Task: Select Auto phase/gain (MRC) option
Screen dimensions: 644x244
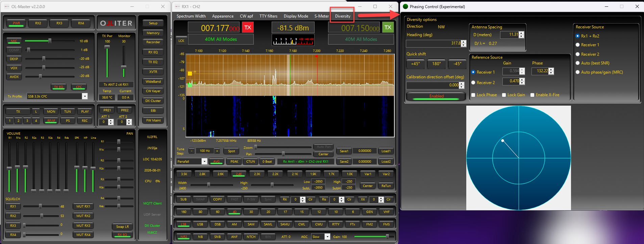Action: click(578, 72)
